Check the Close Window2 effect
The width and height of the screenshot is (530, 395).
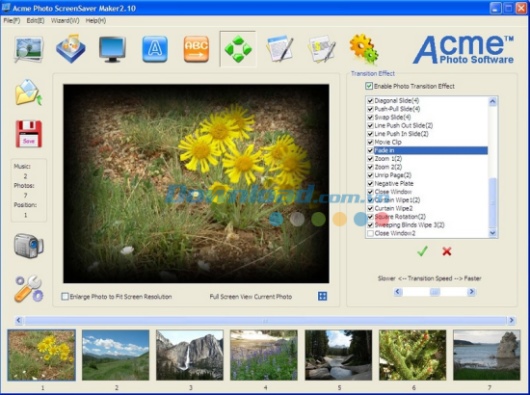tap(370, 233)
